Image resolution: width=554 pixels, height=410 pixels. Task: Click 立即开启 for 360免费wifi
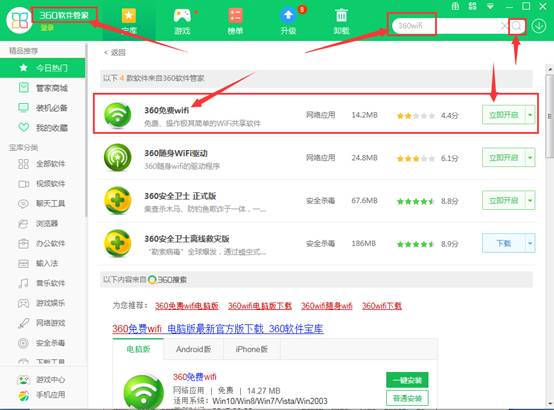(503, 115)
